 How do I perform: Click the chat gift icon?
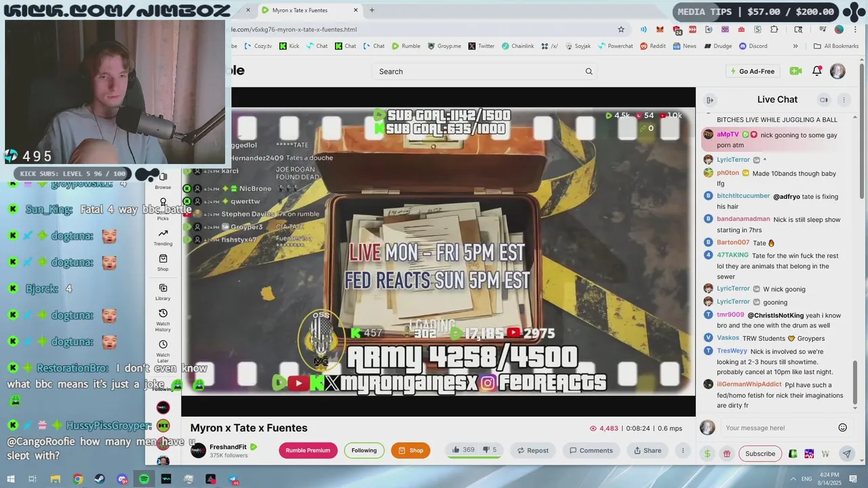pyautogui.click(x=726, y=453)
